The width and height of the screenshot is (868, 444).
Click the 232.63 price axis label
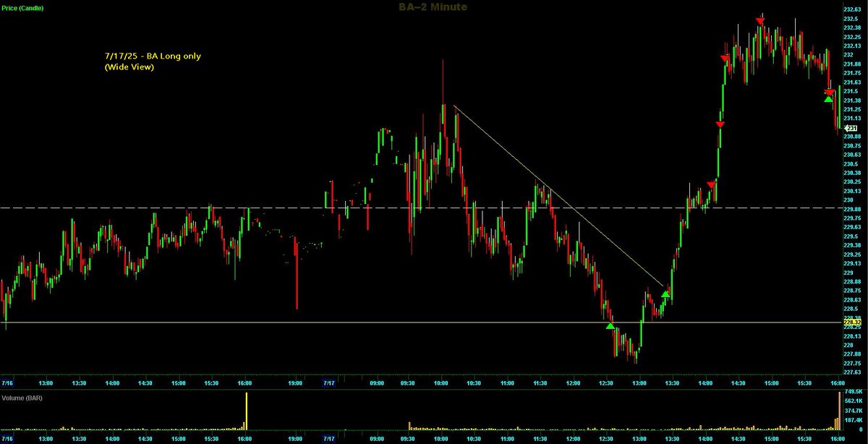click(x=852, y=9)
